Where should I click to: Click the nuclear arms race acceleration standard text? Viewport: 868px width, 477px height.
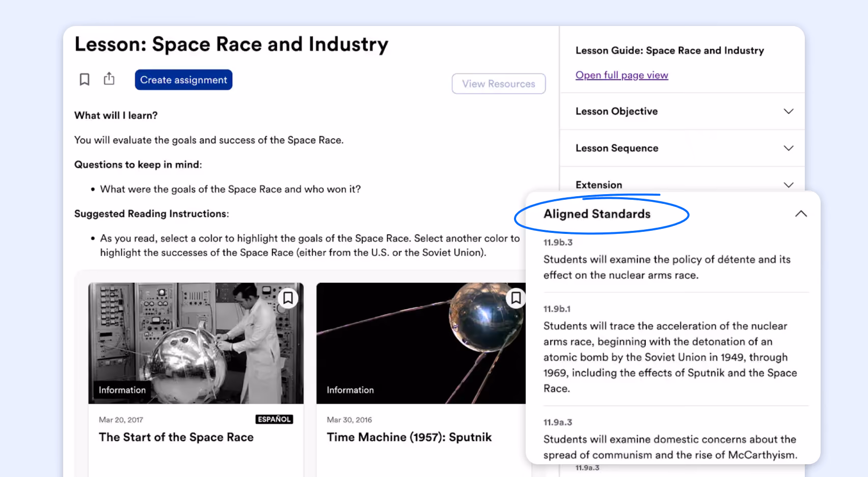(x=670, y=357)
